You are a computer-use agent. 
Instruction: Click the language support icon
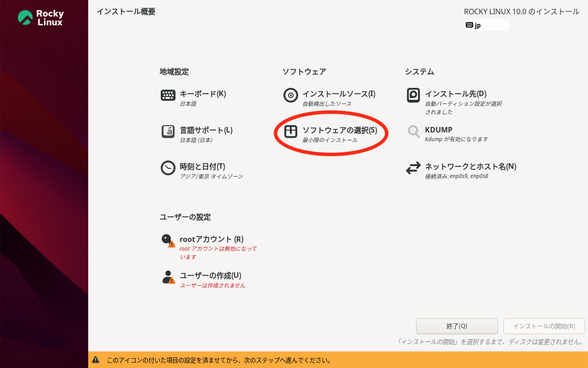click(x=168, y=131)
